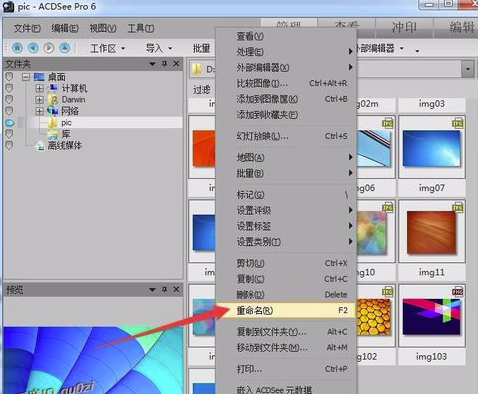
Task: Open 设置类别 submenu
Action: tap(286, 242)
